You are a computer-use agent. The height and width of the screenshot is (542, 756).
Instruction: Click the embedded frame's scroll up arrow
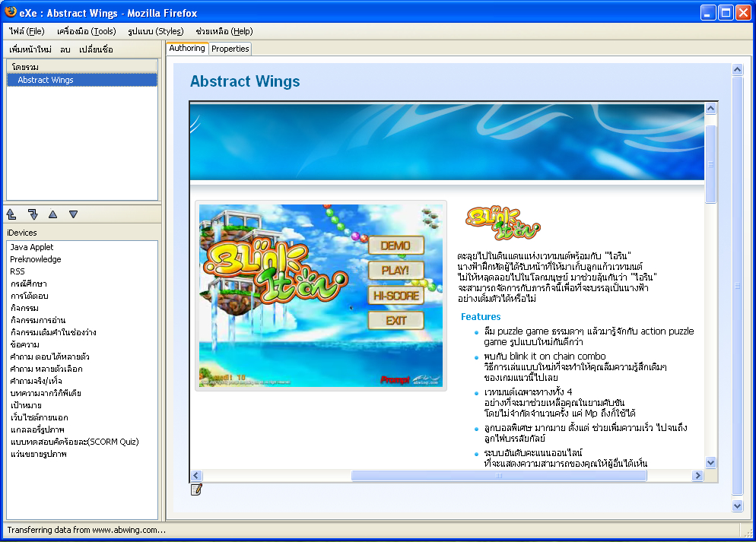pyautogui.click(x=710, y=109)
